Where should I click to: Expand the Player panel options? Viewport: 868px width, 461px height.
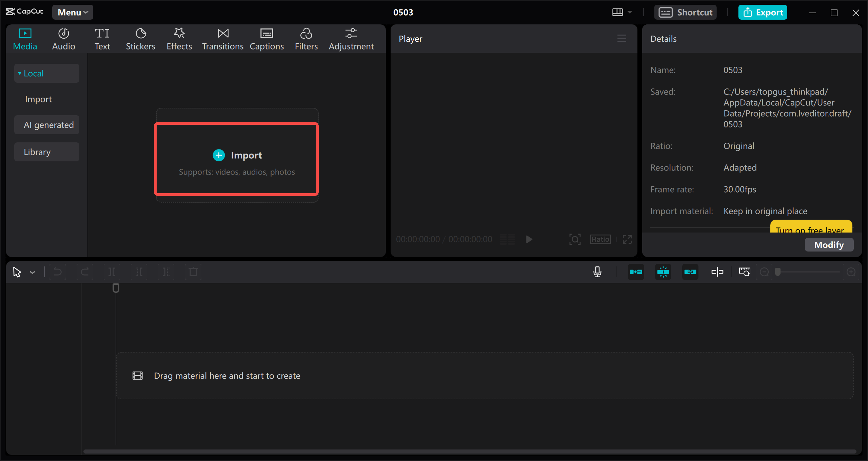[622, 38]
